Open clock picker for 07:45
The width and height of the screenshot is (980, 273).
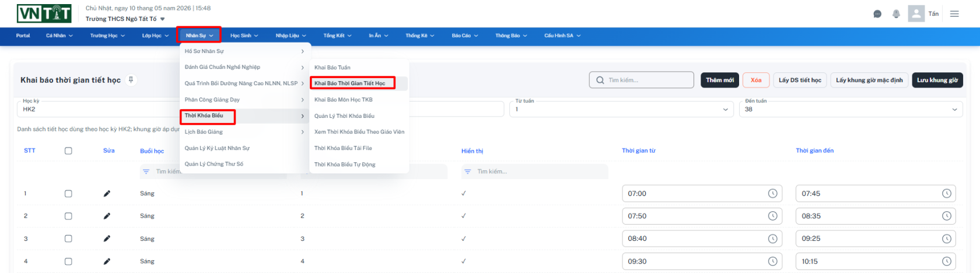click(x=946, y=194)
